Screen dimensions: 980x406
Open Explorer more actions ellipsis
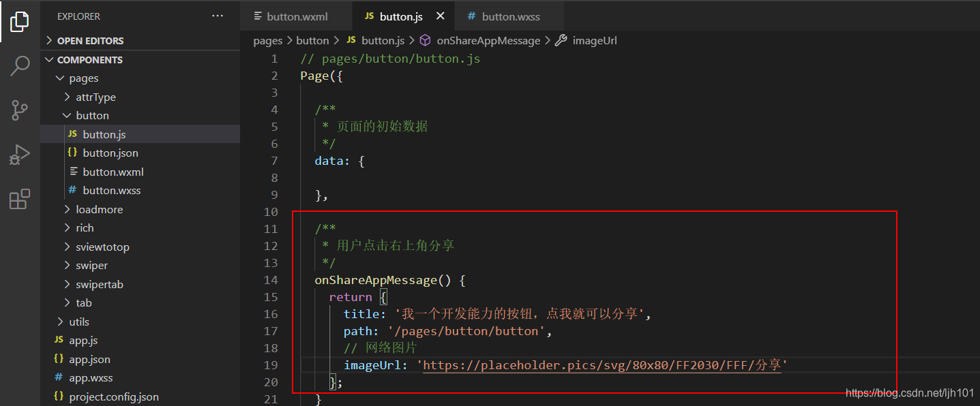218,16
